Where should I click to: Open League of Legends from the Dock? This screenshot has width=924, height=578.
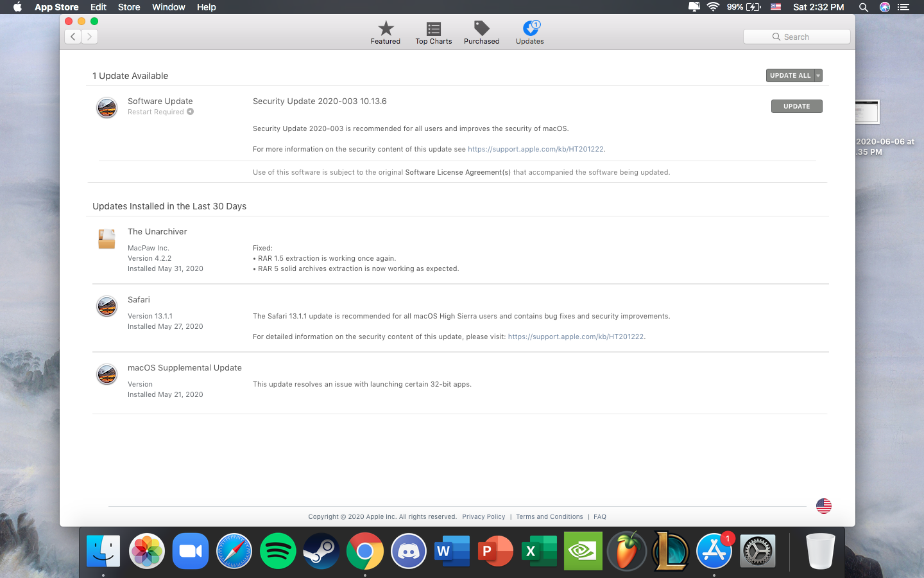671,551
